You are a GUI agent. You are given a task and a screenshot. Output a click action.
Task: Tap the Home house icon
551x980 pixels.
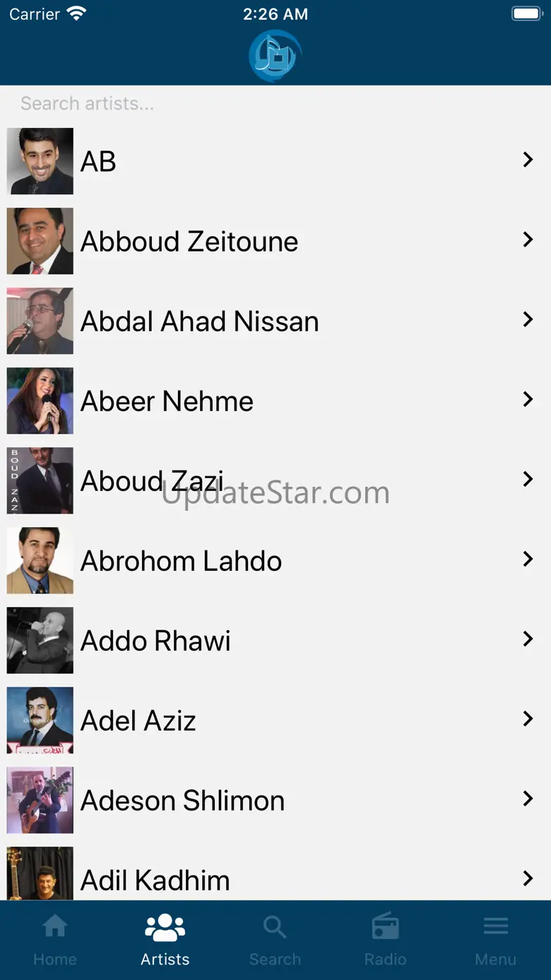click(55, 926)
